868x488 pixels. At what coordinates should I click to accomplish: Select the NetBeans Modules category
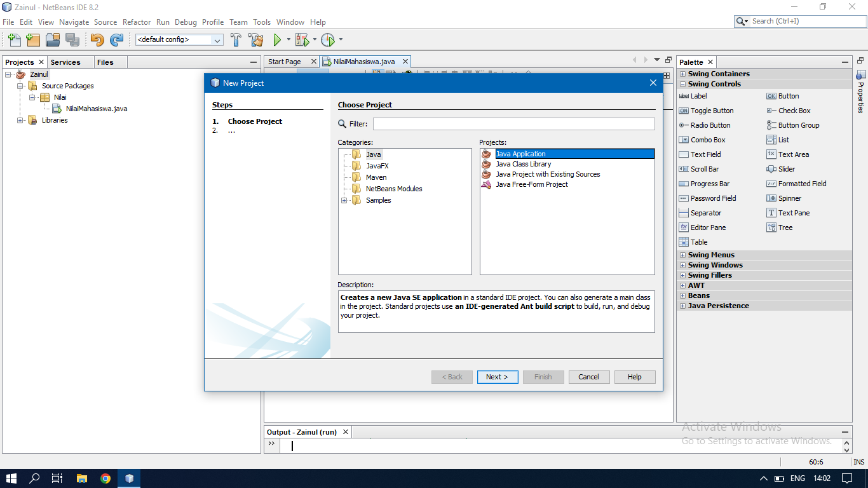click(x=394, y=189)
